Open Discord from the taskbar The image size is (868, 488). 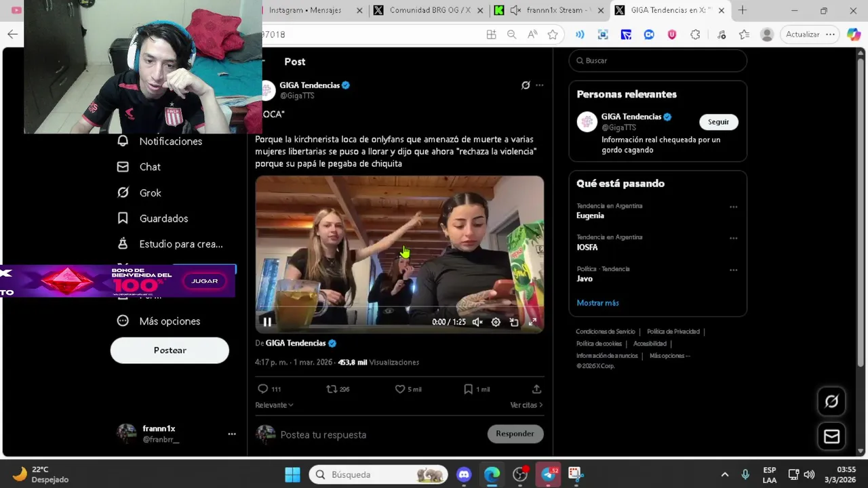point(464,474)
